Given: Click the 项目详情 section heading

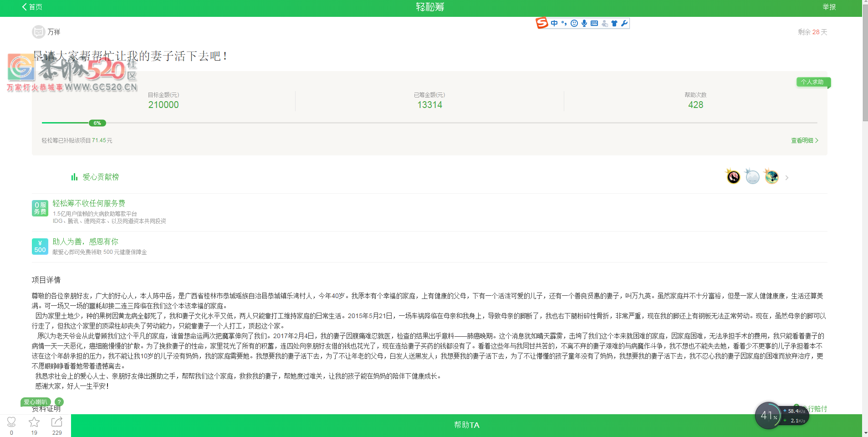Looking at the screenshot, I should (46, 280).
